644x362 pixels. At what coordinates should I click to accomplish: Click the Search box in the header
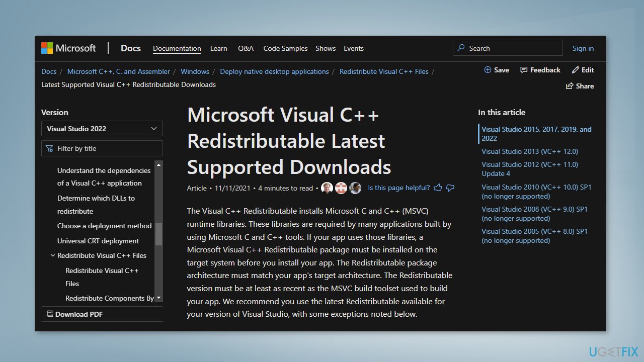(x=508, y=48)
